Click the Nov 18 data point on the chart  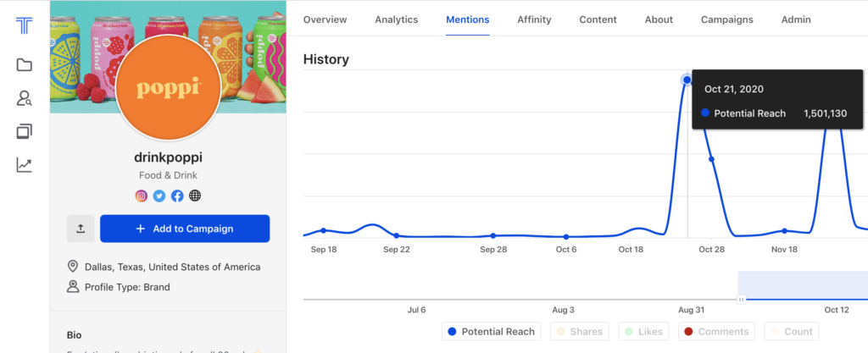click(x=784, y=230)
